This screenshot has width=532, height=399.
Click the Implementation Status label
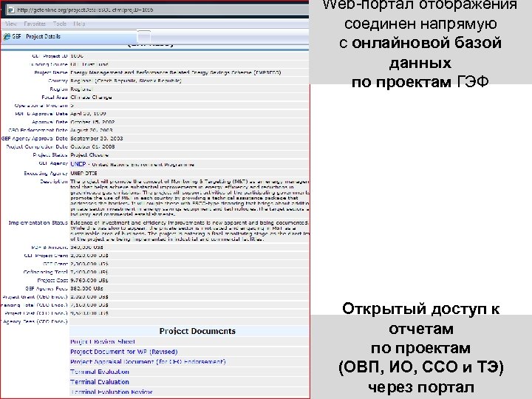(x=38, y=223)
